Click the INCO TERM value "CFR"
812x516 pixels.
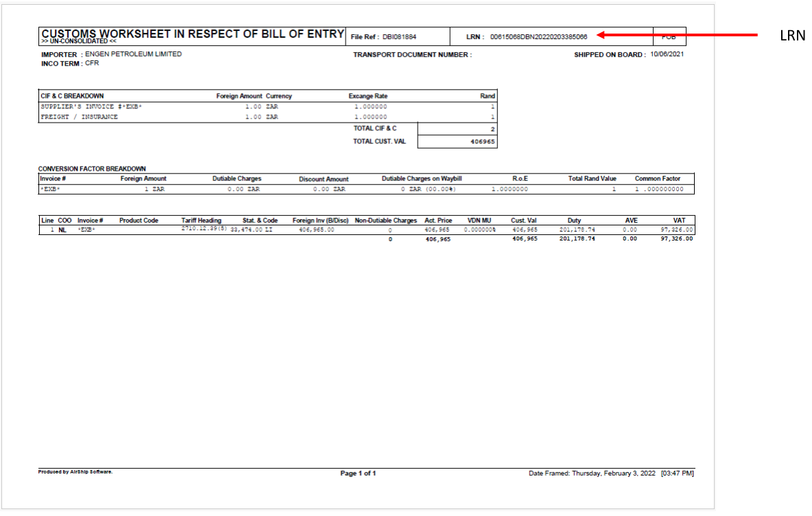tap(92, 63)
